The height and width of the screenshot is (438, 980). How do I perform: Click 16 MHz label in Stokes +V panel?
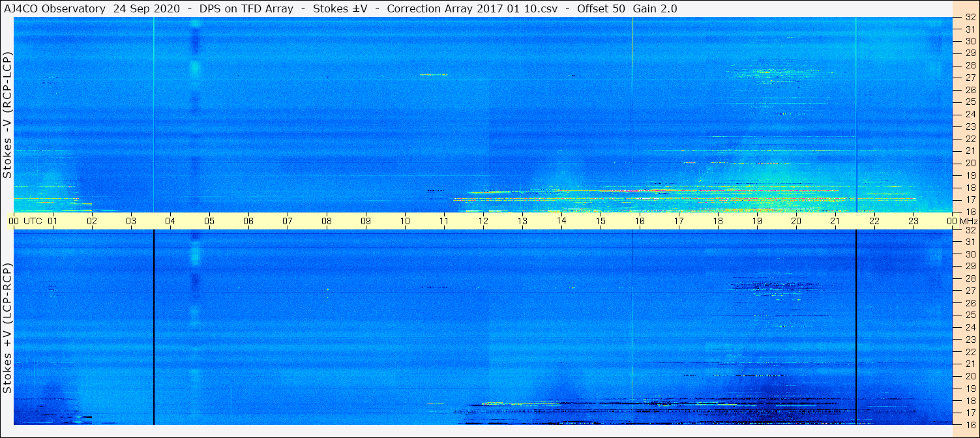[970, 424]
